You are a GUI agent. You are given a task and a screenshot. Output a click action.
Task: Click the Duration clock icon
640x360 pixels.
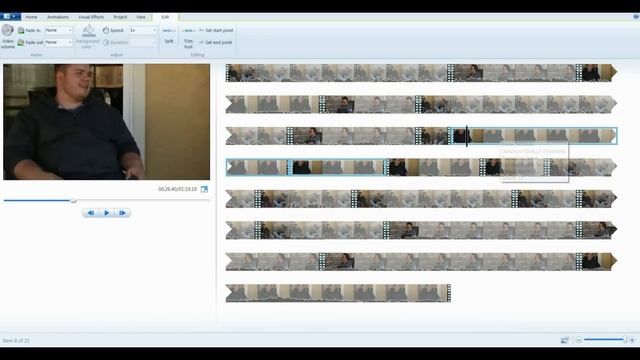point(106,42)
